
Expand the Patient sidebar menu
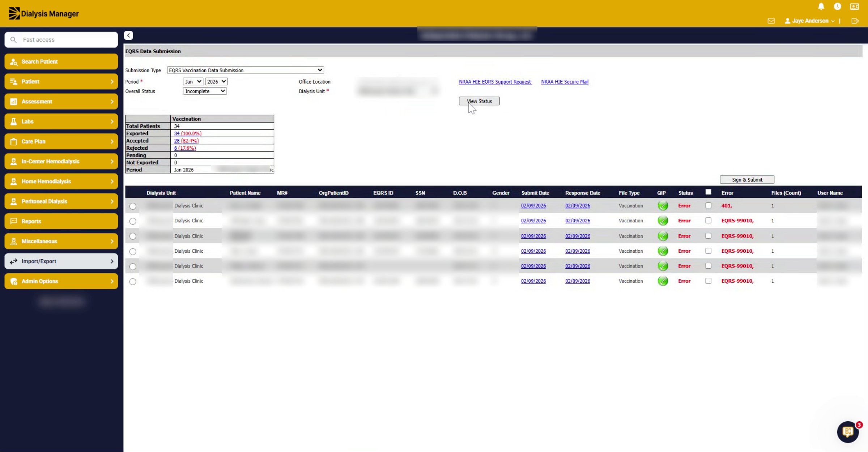[x=61, y=82]
